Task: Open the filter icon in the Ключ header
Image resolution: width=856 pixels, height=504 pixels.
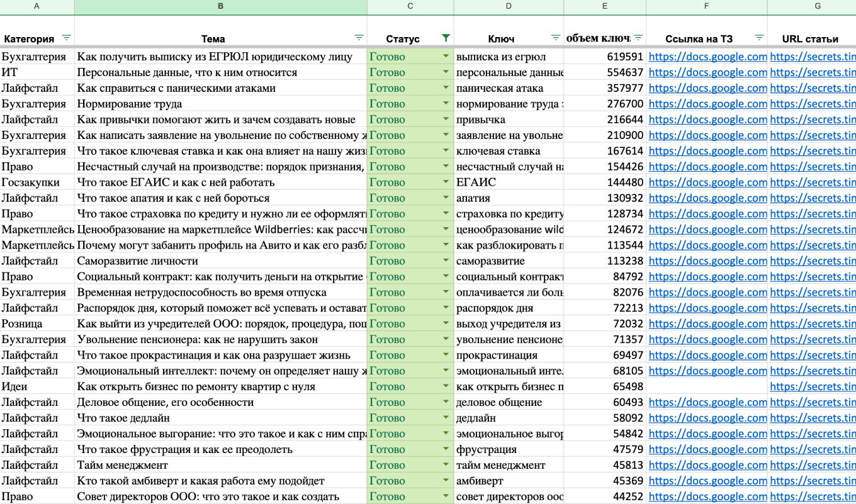Action: [556, 38]
